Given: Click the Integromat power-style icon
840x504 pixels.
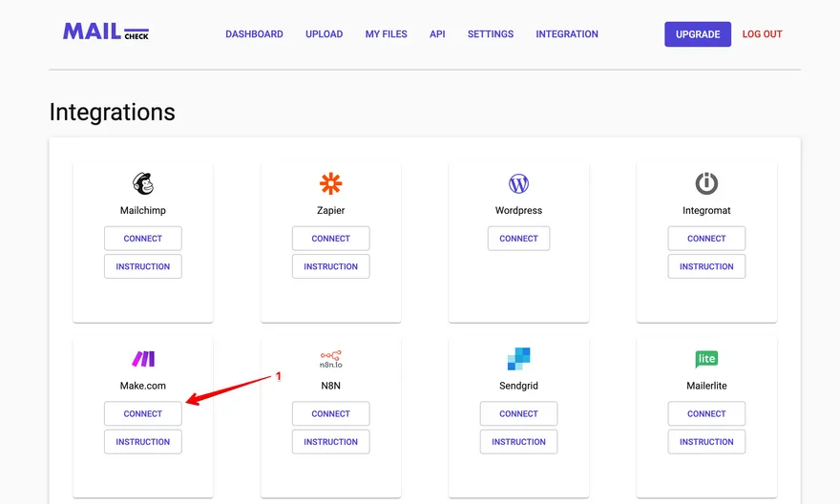Looking at the screenshot, I should (x=706, y=183).
